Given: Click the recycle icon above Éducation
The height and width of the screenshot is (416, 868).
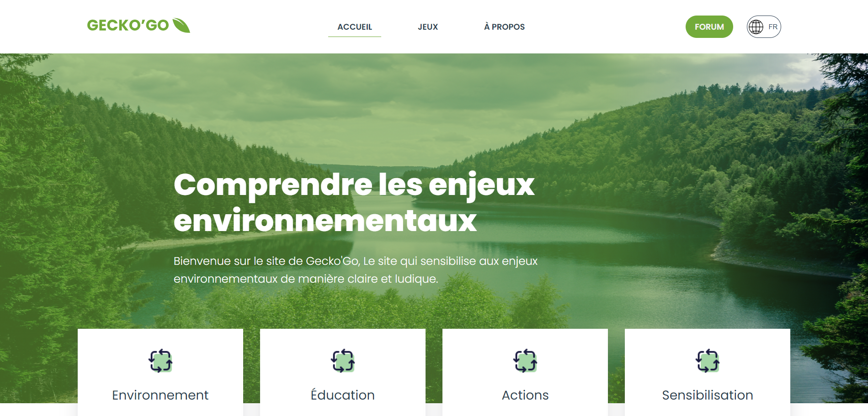Looking at the screenshot, I should pyautogui.click(x=343, y=361).
